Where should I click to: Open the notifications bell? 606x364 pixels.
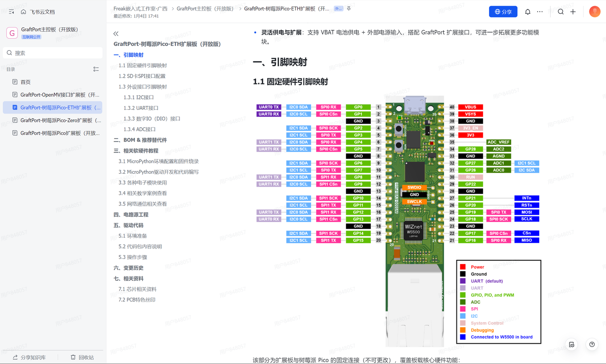point(527,12)
